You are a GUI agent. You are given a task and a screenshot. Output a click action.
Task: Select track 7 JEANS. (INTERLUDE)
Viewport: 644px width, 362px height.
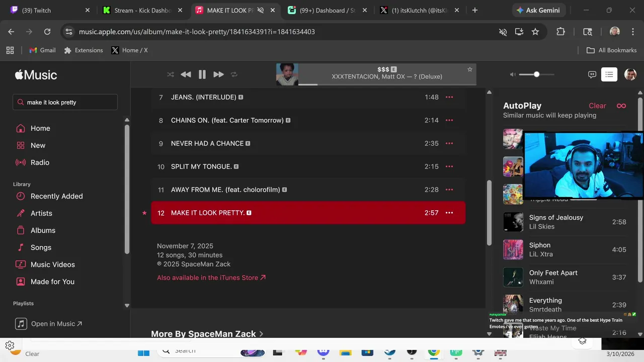pyautogui.click(x=308, y=97)
